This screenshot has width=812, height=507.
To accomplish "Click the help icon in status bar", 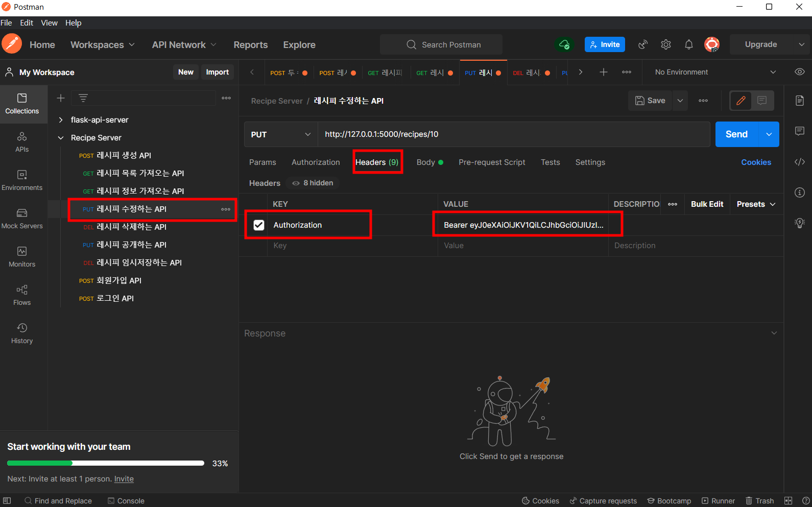I will pos(806,501).
